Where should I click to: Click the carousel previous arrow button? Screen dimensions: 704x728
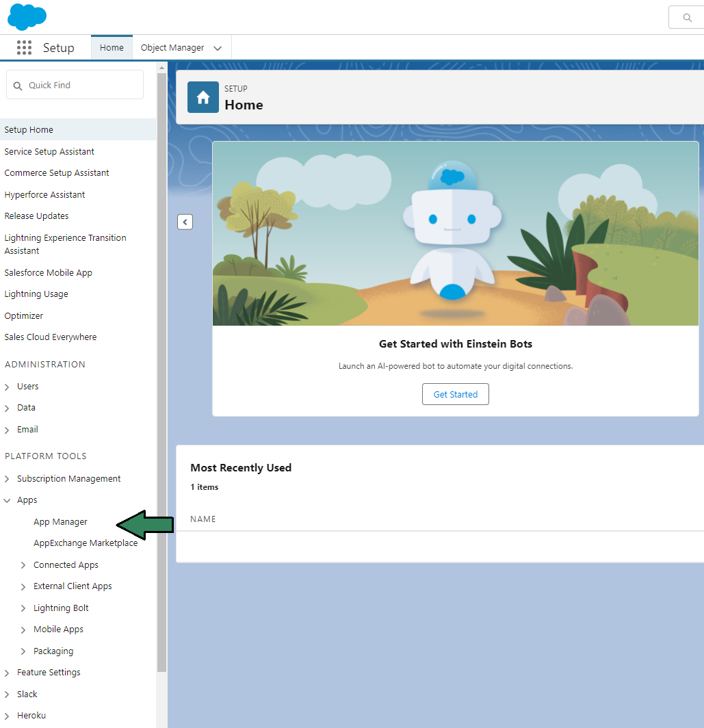[185, 222]
